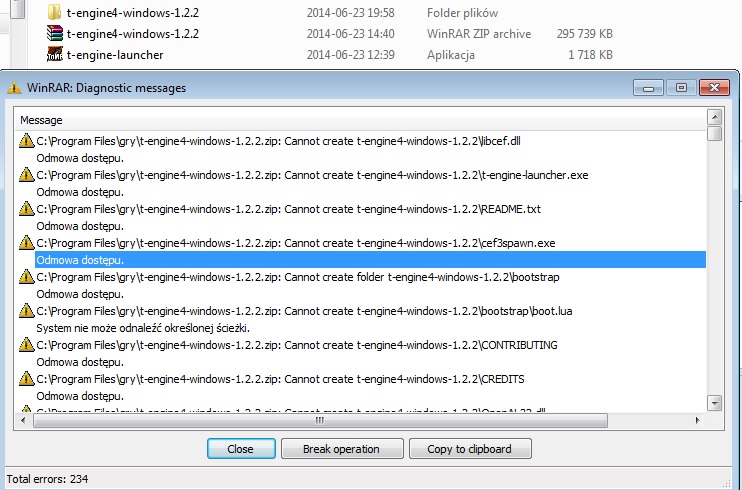Click '2014-06-23 12:39' date in Explorer

click(x=351, y=55)
